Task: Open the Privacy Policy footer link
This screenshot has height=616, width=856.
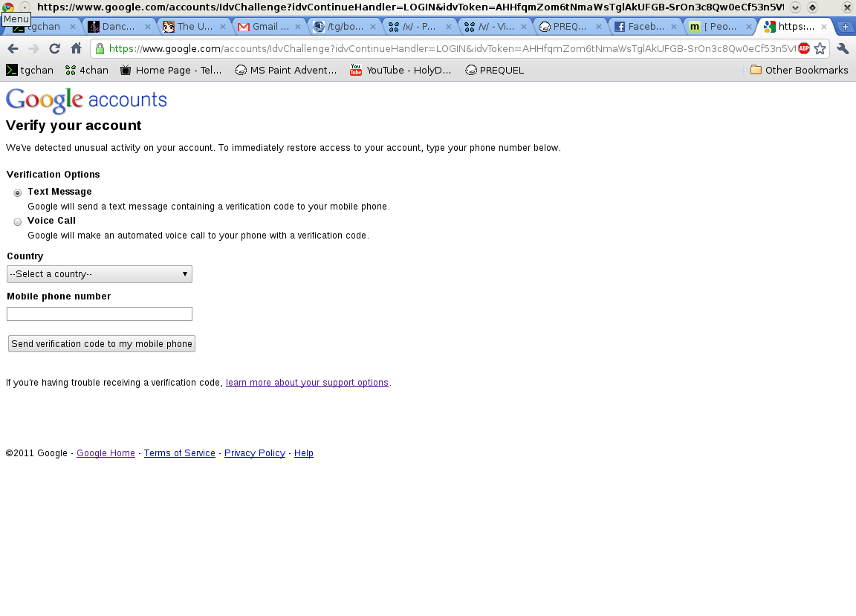Action: point(255,453)
